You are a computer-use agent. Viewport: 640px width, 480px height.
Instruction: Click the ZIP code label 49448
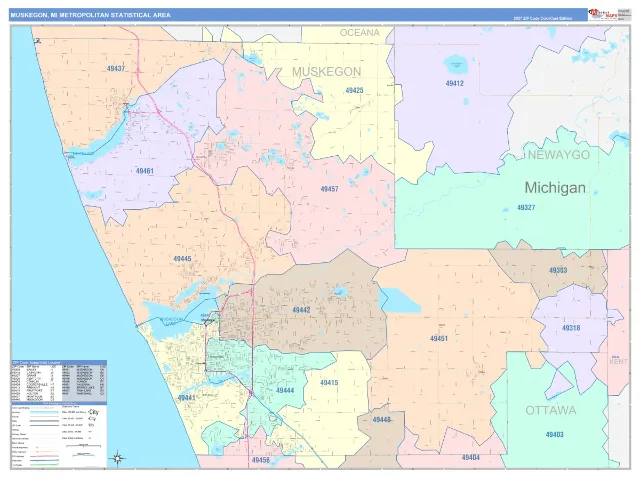(x=382, y=420)
